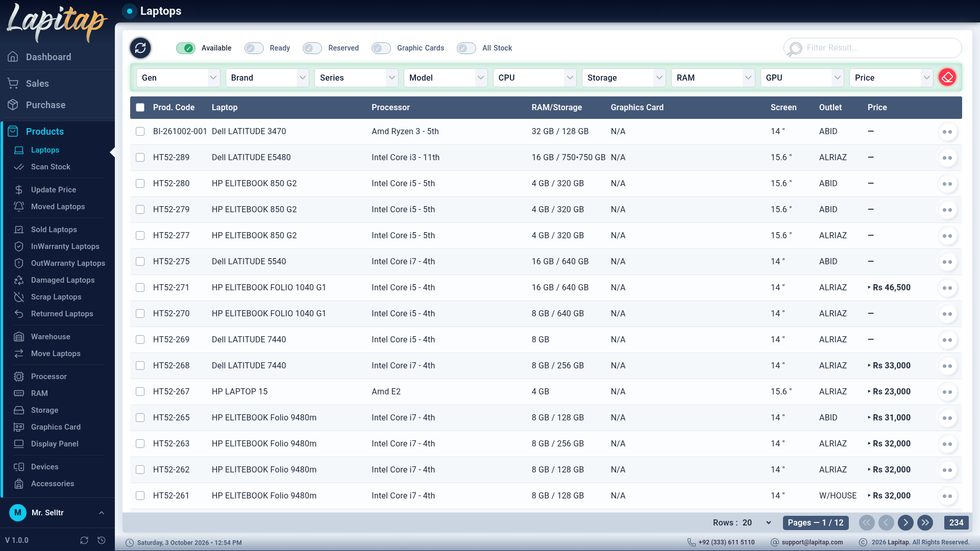Open row actions menu for HT52-271
Image resolution: width=980 pixels, height=551 pixels.
click(x=947, y=288)
